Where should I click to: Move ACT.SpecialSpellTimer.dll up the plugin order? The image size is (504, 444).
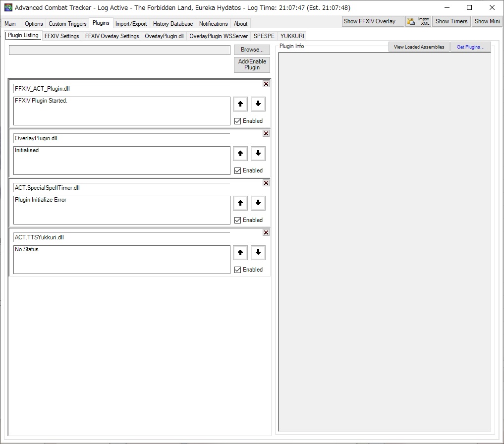[x=240, y=203]
